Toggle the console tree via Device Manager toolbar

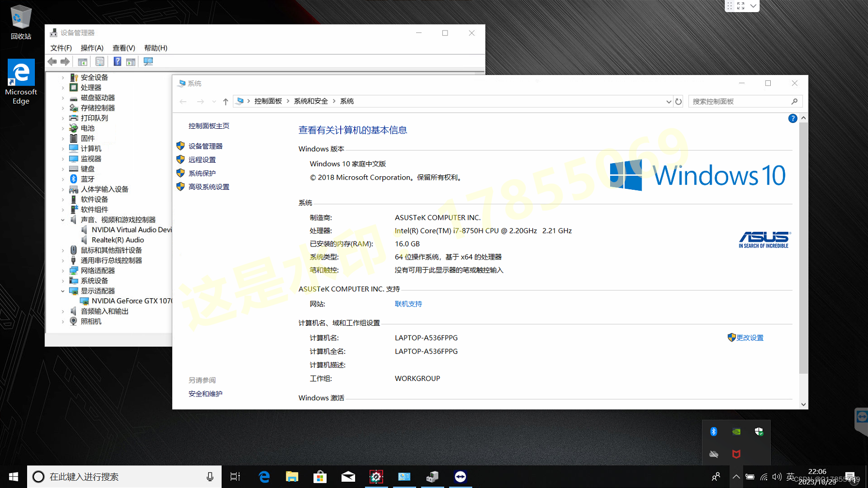(83, 61)
